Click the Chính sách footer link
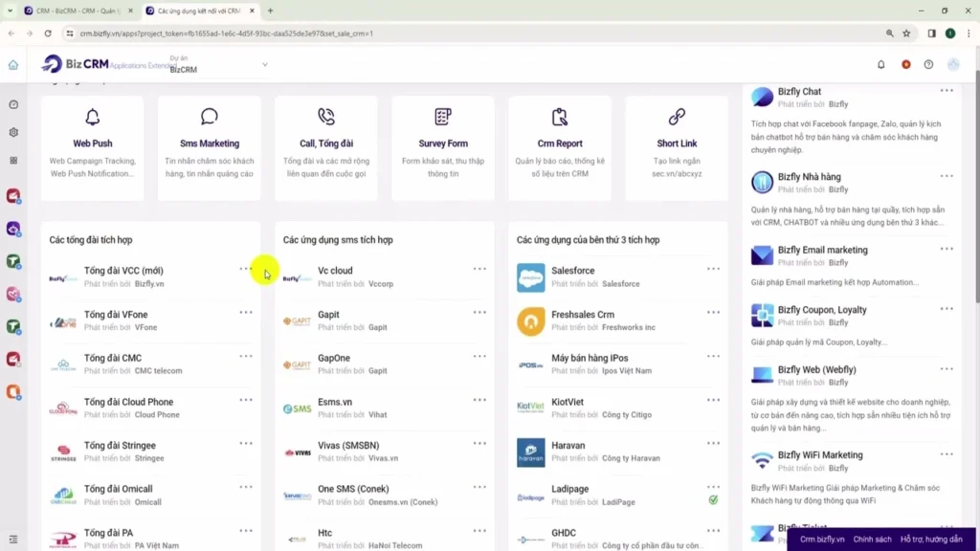This screenshot has width=980, height=551. (x=872, y=540)
